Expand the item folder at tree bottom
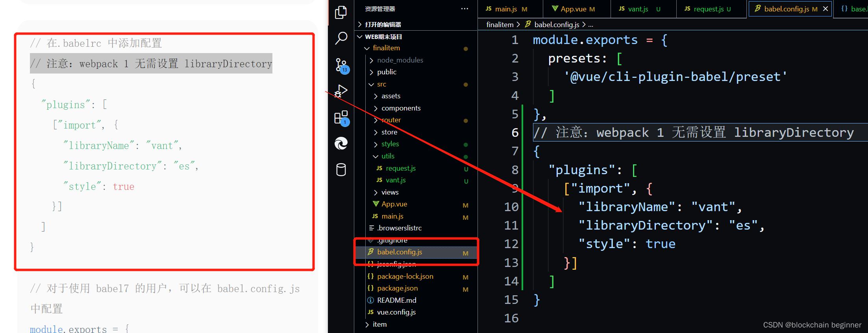 tap(416, 324)
